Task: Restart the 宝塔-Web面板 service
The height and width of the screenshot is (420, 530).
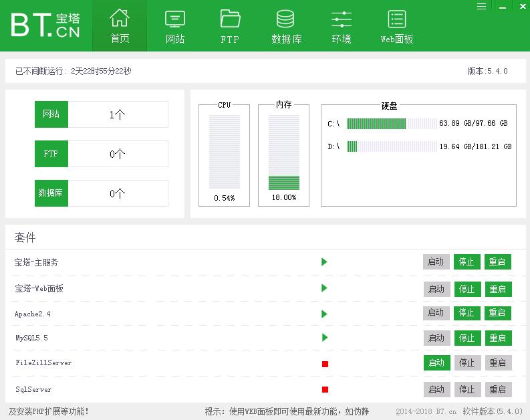Action: [x=498, y=289]
